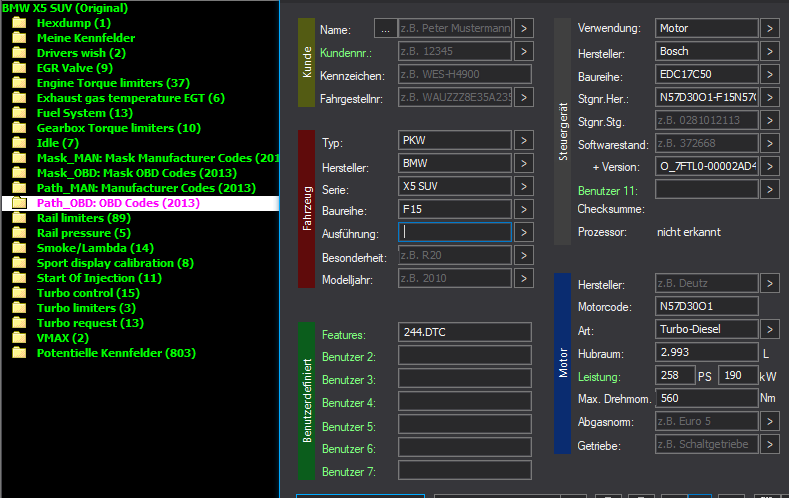789x498 pixels.
Task: Click the green Leistung label
Action: 599,377
